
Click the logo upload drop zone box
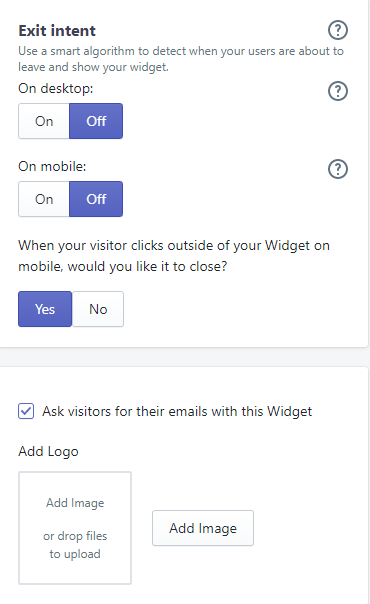(x=75, y=528)
